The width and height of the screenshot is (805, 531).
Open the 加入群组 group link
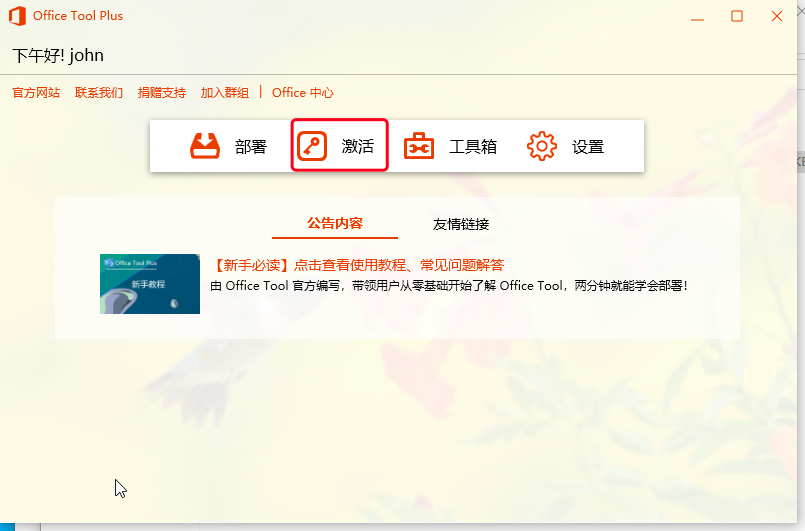click(224, 93)
